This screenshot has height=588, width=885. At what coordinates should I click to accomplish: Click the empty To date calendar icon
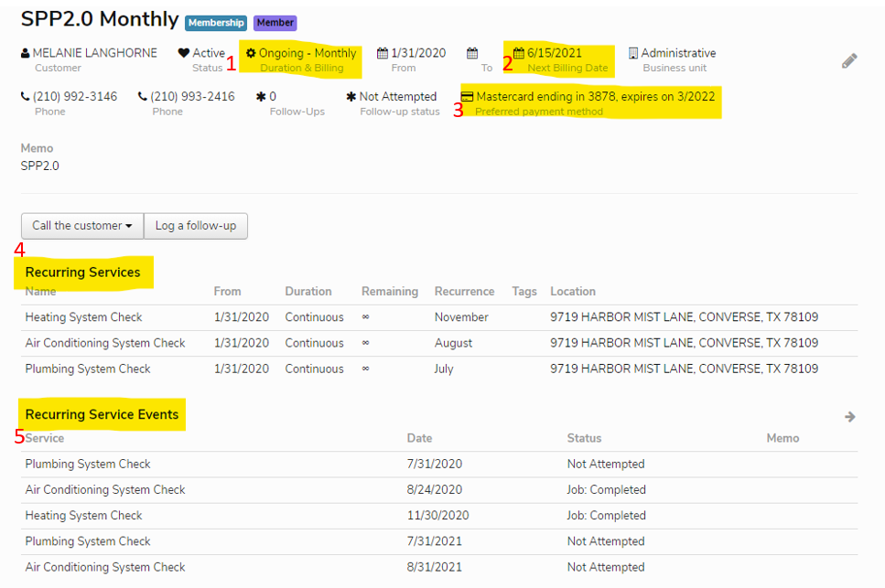point(472,54)
